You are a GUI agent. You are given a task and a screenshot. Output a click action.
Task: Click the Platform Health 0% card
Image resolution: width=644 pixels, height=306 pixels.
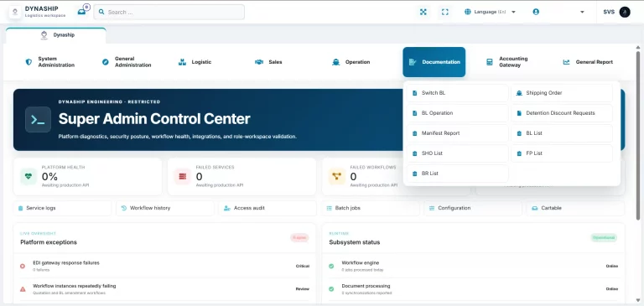87,177
